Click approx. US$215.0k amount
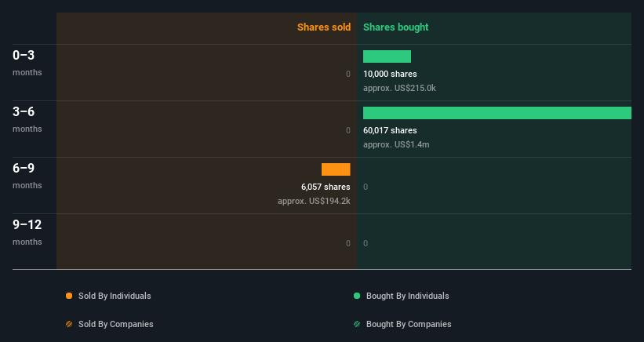This screenshot has width=644, height=342. 399,88
